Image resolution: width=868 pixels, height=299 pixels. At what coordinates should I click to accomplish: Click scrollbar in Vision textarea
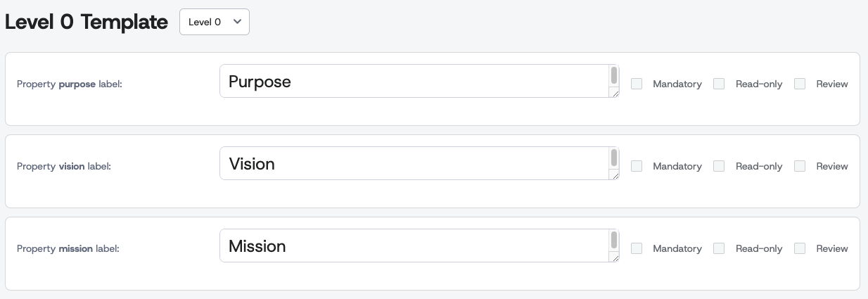(x=614, y=158)
